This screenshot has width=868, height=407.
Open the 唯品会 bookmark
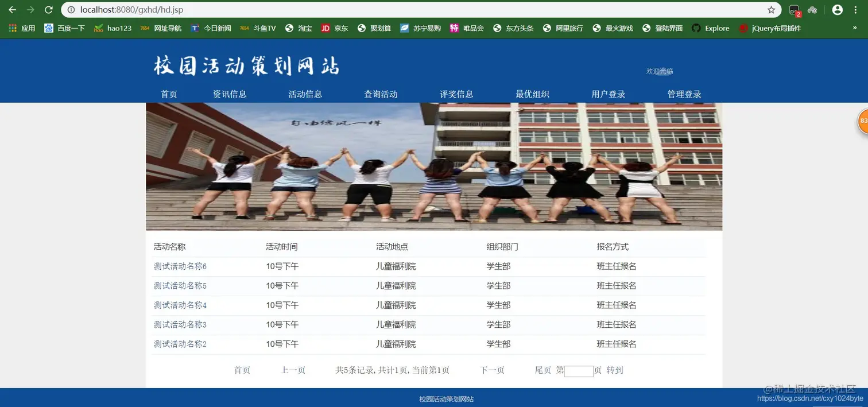(x=467, y=28)
